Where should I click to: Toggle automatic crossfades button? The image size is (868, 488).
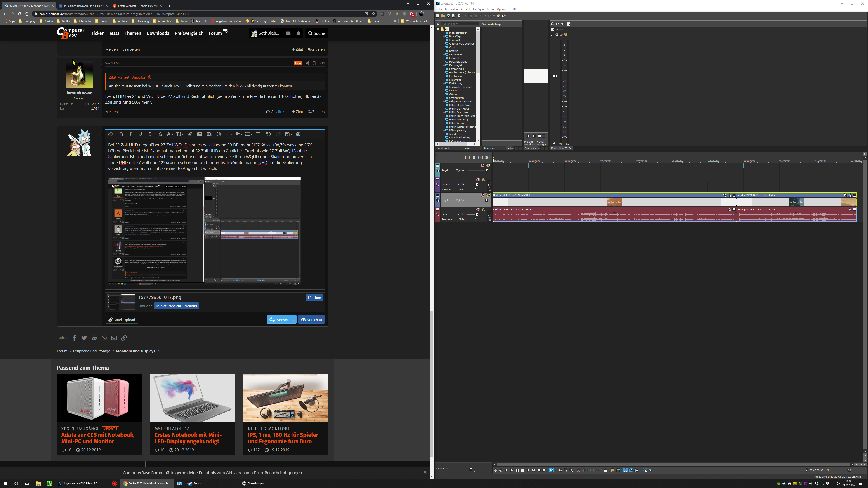pos(631,470)
